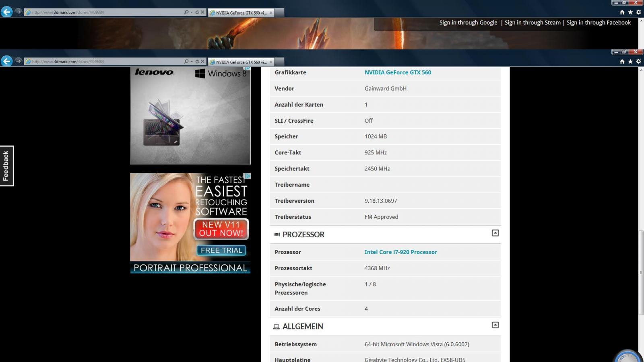Go forward in the upper browser window
This screenshot has width=644, height=362.
tap(18, 12)
